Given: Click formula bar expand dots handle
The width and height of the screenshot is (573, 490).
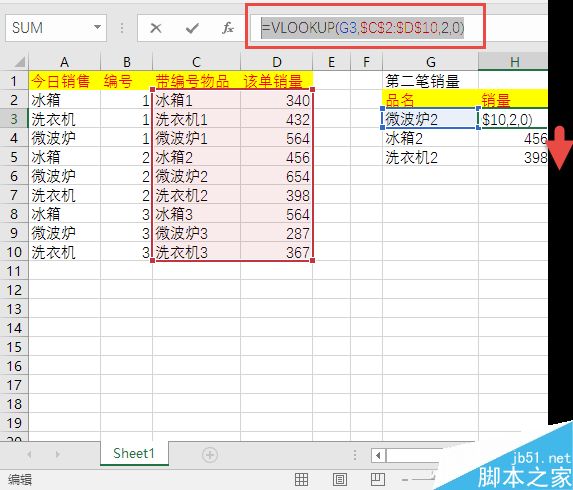Looking at the screenshot, I should click(122, 28).
